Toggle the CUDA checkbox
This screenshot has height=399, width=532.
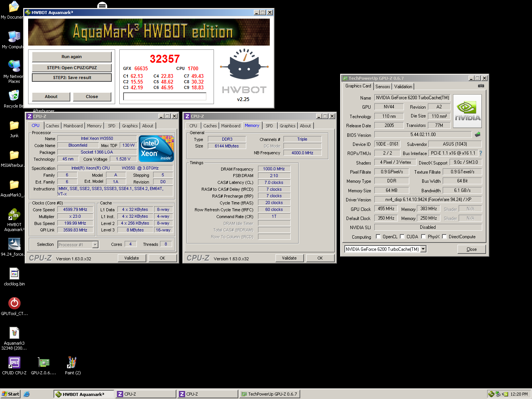pos(402,236)
